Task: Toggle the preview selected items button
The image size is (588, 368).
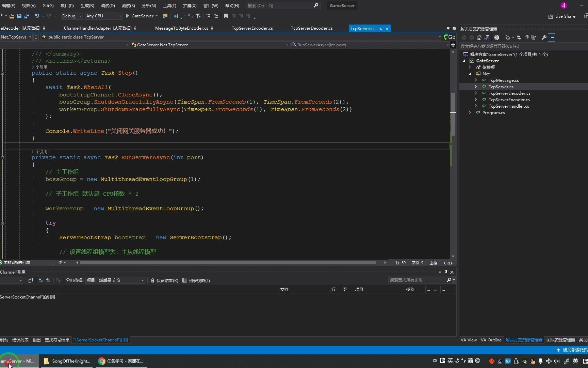Action: (552, 37)
